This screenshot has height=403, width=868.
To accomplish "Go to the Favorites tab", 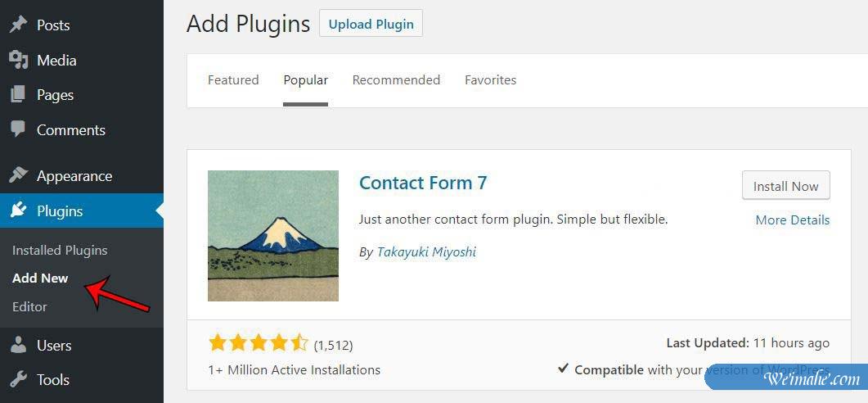I will click(490, 80).
